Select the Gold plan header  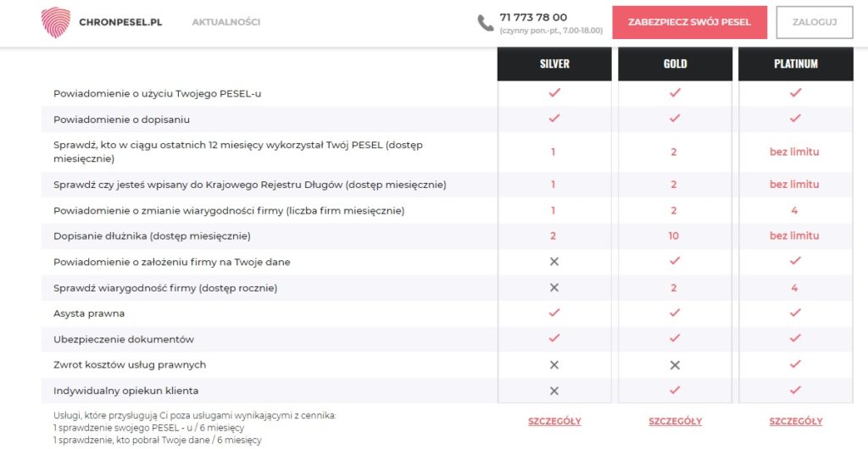675,64
